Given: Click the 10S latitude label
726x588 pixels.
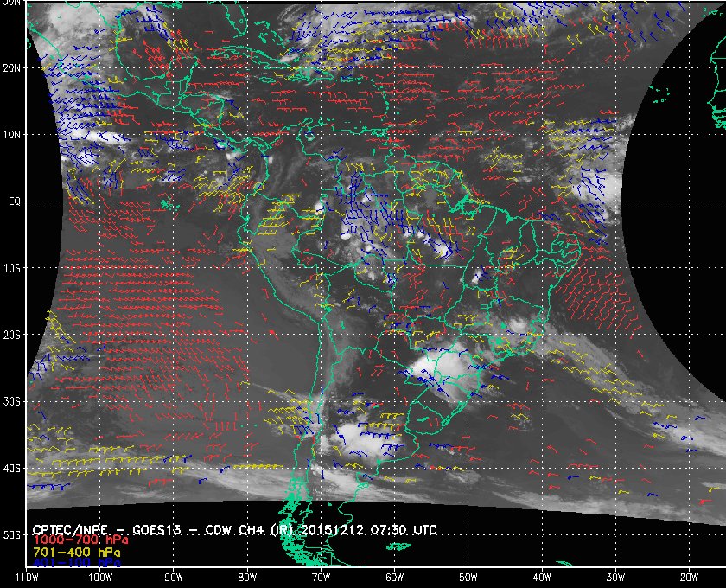Looking at the screenshot, I should click(x=12, y=268).
